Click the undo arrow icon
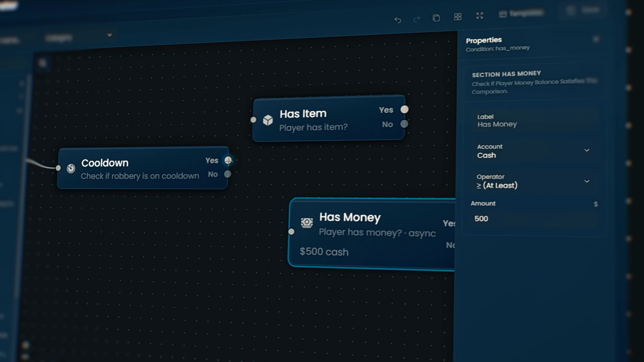The width and height of the screenshot is (644, 362). 398,20
